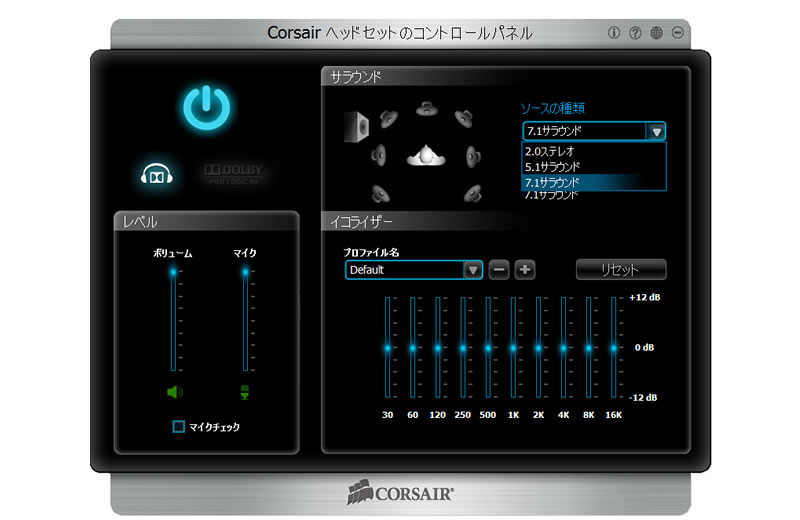The height and width of the screenshot is (520, 800).
Task: Select the side-right speaker icon
Action: tap(473, 156)
